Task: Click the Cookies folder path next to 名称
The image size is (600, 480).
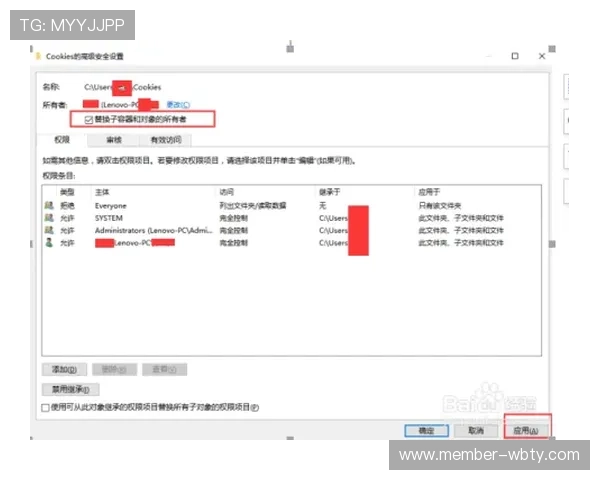Action: 122,87
